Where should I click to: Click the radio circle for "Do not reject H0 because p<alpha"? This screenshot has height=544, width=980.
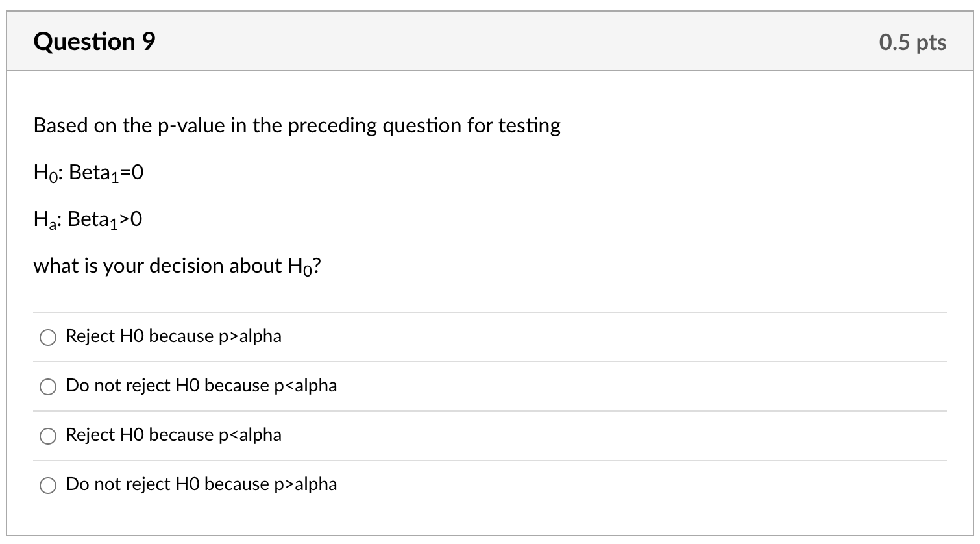[48, 386]
